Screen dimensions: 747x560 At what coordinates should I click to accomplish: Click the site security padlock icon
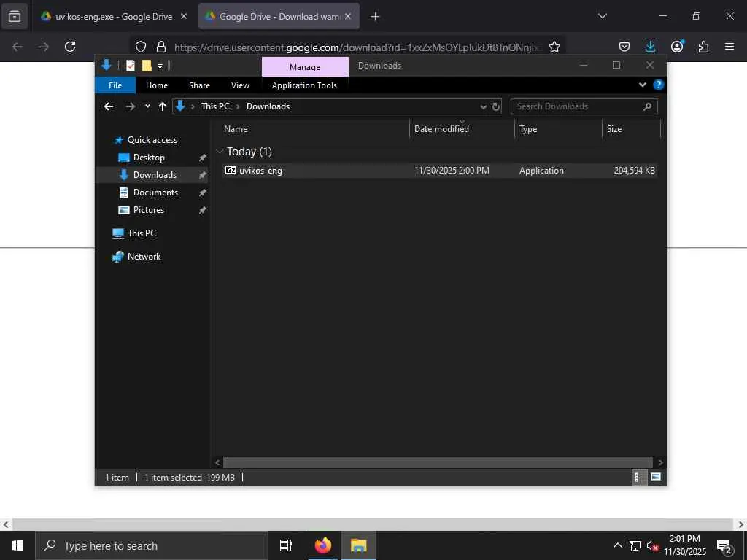[x=161, y=47]
